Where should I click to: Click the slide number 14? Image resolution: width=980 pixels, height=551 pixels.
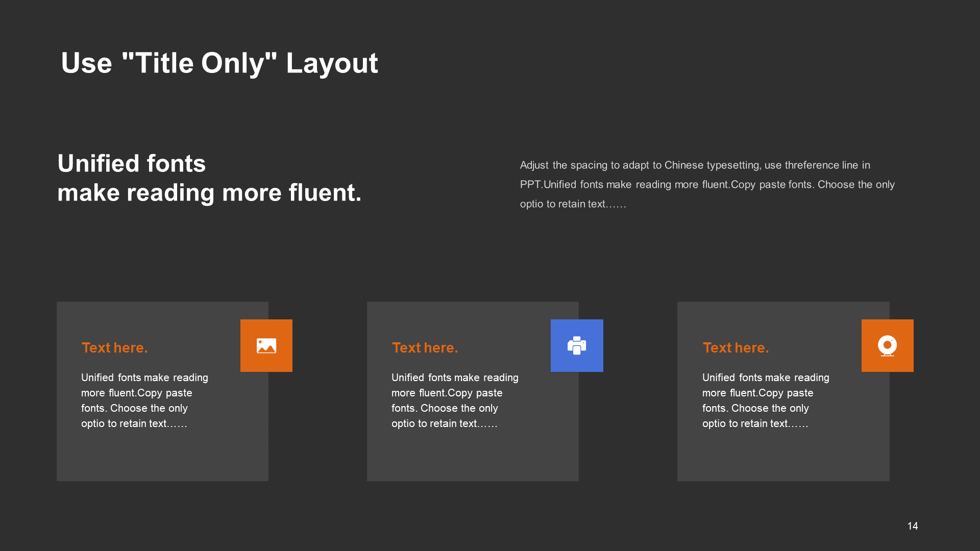pos(913,526)
